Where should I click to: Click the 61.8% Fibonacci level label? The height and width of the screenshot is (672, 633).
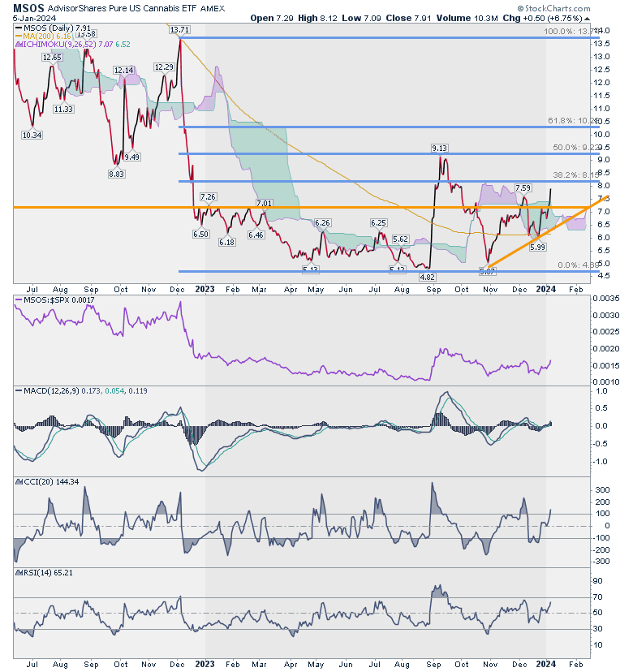pos(573,121)
